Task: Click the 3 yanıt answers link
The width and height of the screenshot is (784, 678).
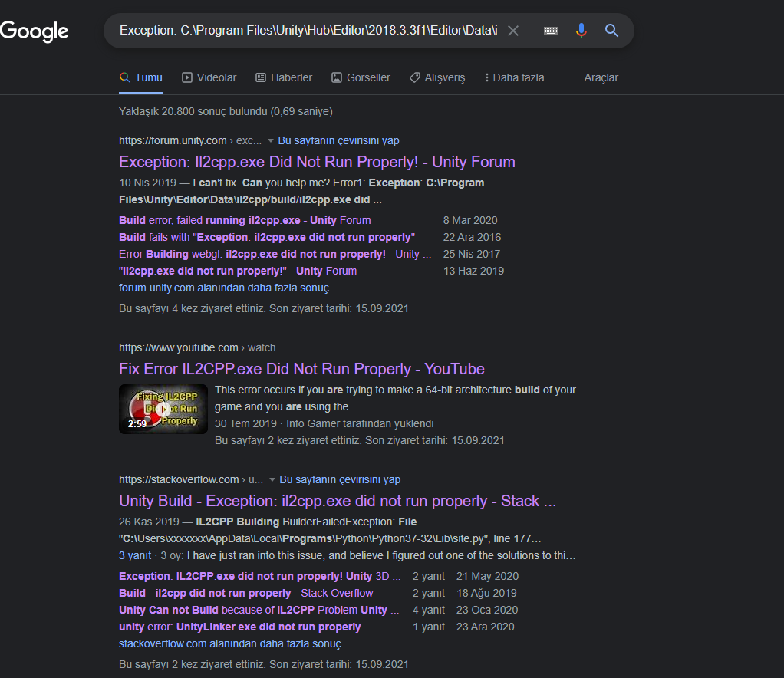Action: 135,555
